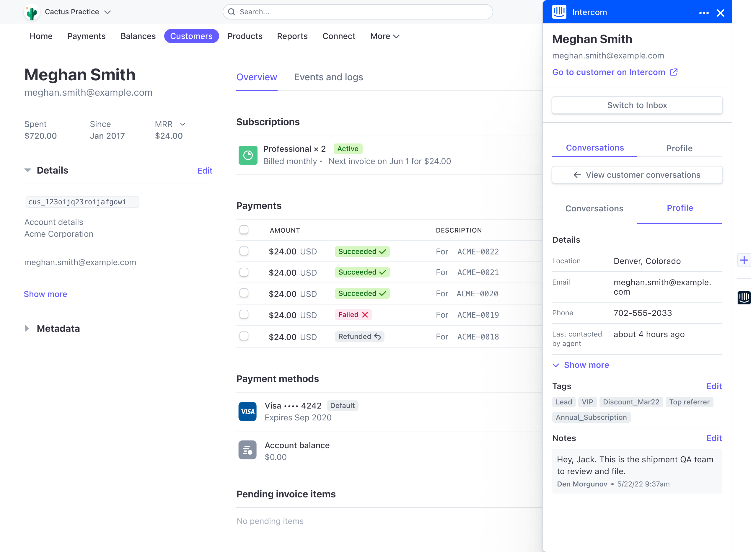Click the Intercom logo in panel header

click(560, 12)
